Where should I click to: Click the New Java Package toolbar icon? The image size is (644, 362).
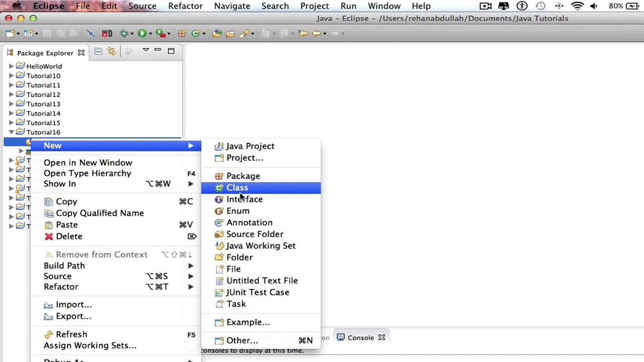(x=182, y=33)
